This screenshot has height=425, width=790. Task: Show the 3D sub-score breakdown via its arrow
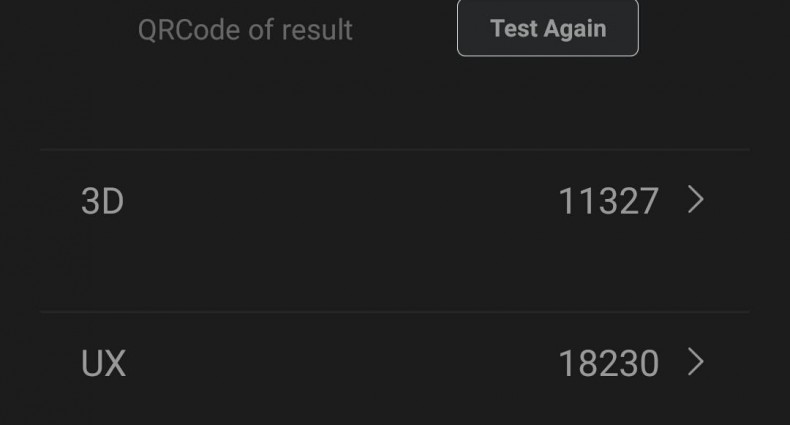click(696, 201)
